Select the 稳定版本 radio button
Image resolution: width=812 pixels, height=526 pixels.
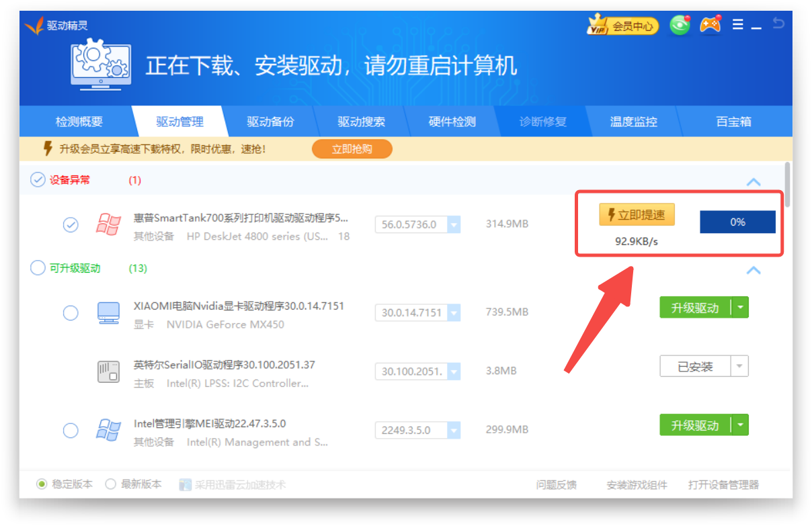coord(42,484)
